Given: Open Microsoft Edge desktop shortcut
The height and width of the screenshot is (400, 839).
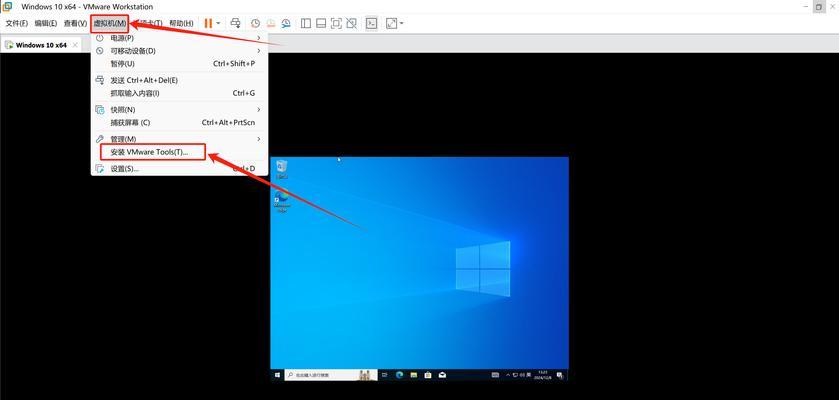Looking at the screenshot, I should (281, 201).
